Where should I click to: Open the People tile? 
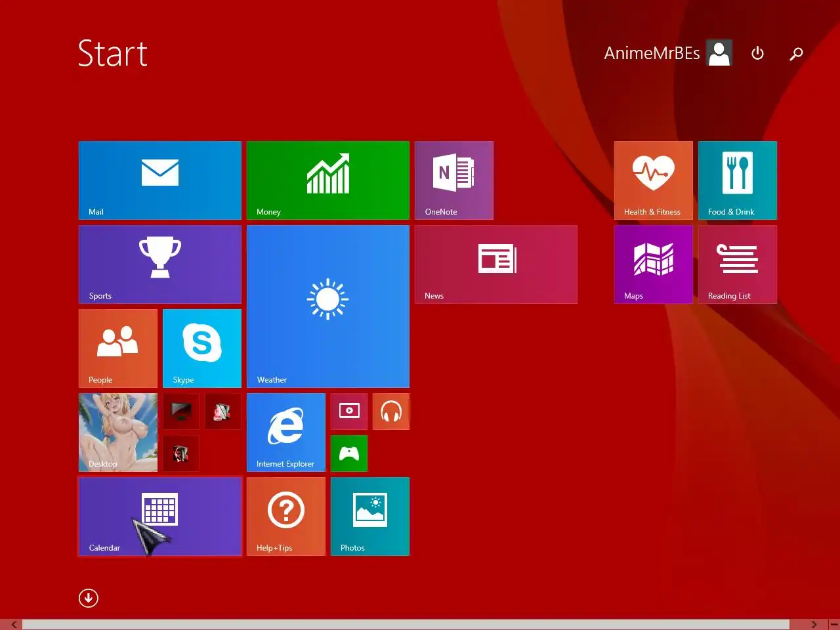coord(118,348)
